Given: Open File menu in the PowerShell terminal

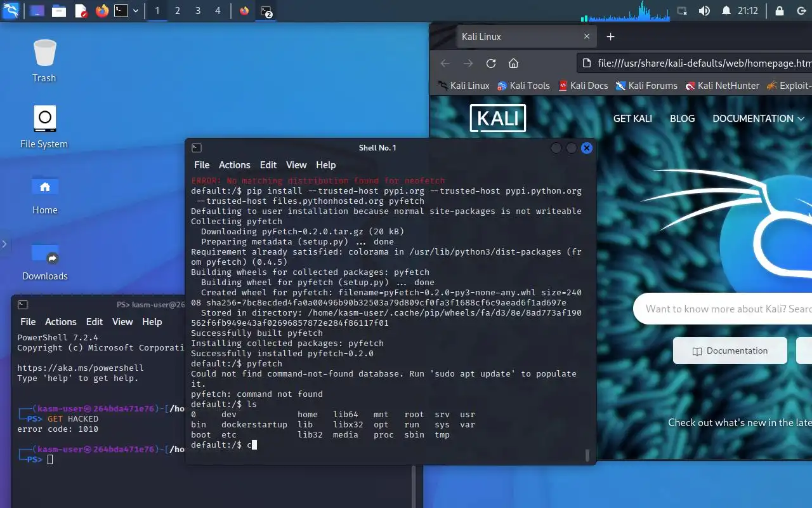Looking at the screenshot, I should click(x=28, y=322).
